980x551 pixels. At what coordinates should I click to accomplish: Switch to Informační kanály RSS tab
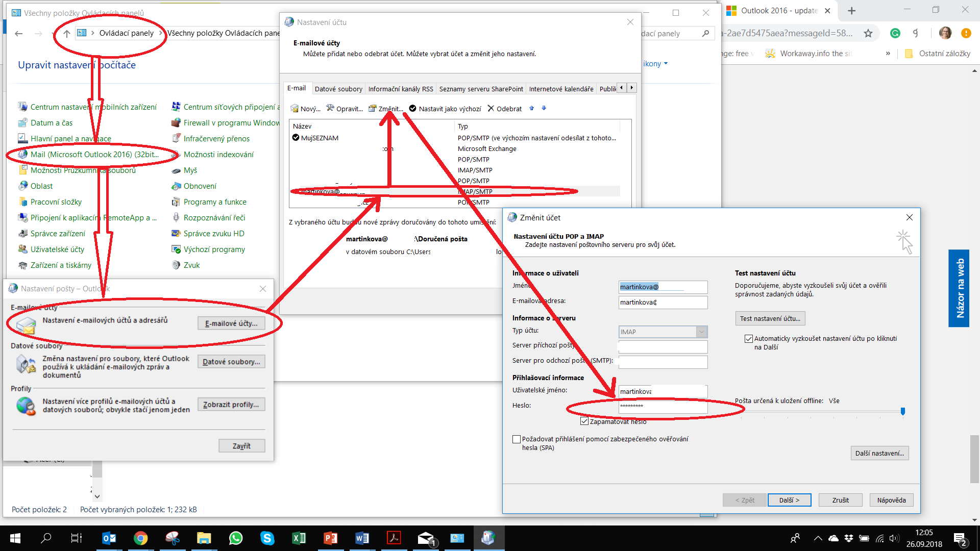pyautogui.click(x=401, y=89)
